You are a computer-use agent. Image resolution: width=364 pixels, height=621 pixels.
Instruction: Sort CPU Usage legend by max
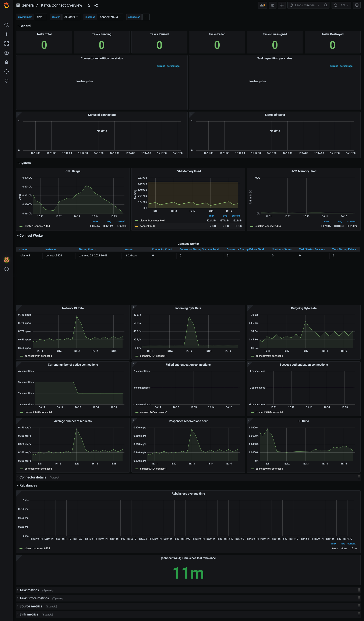96,221
